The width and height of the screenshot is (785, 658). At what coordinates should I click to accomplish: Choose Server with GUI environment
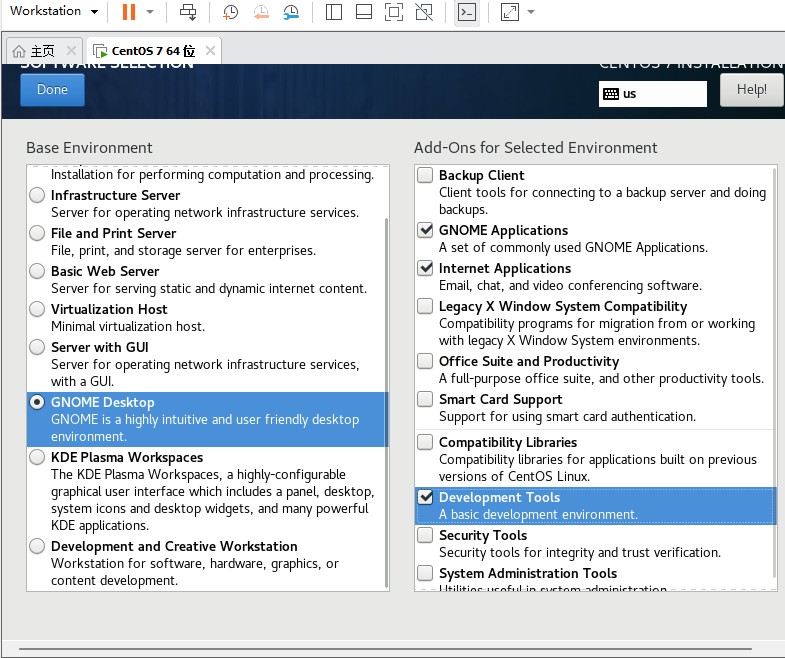(37, 347)
